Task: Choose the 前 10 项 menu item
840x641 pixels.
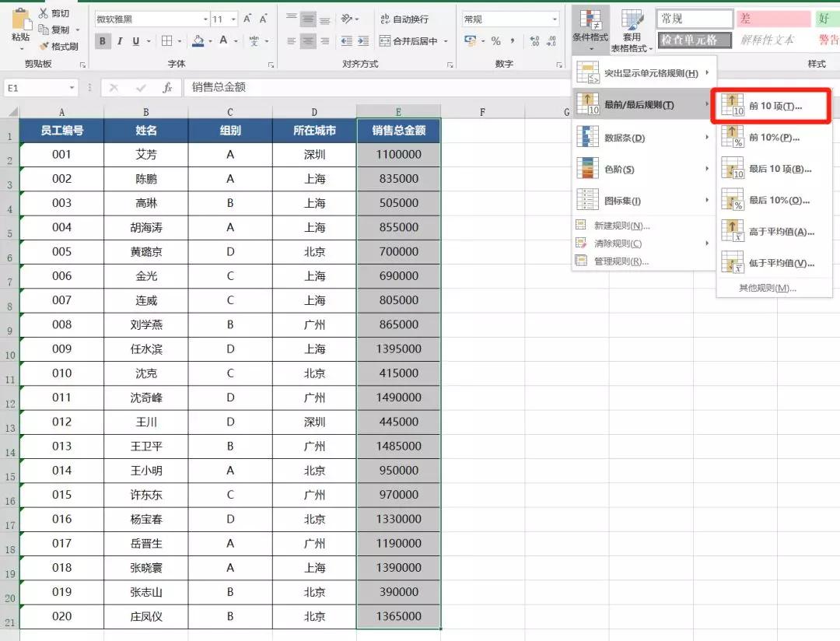Action: pos(774,106)
